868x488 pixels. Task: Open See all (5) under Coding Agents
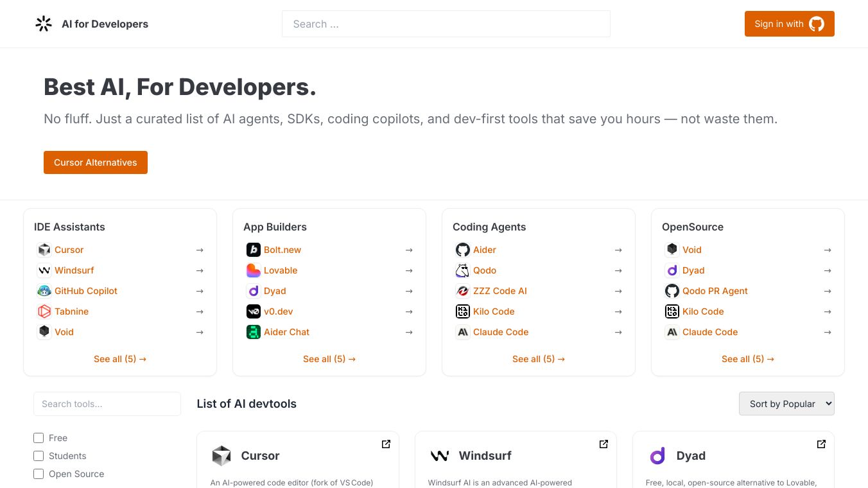(x=539, y=359)
